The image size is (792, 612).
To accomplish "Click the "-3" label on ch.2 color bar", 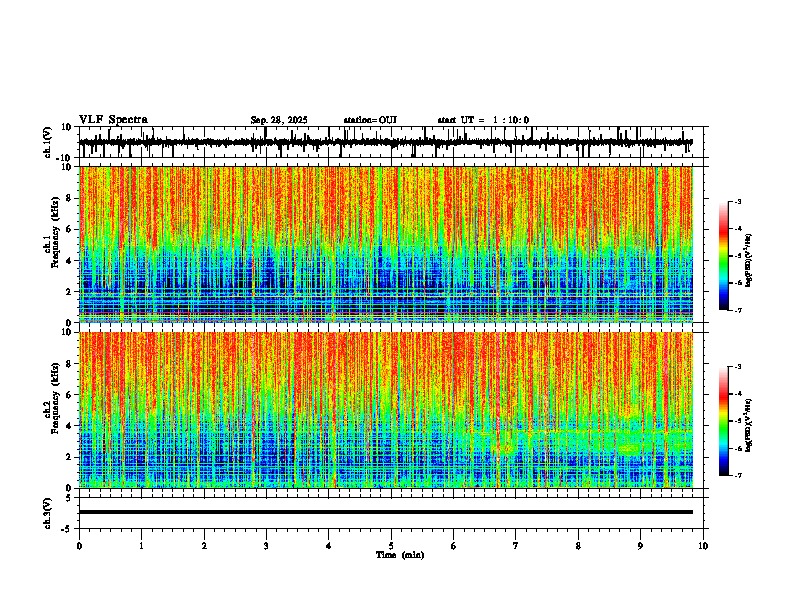I will (737, 367).
